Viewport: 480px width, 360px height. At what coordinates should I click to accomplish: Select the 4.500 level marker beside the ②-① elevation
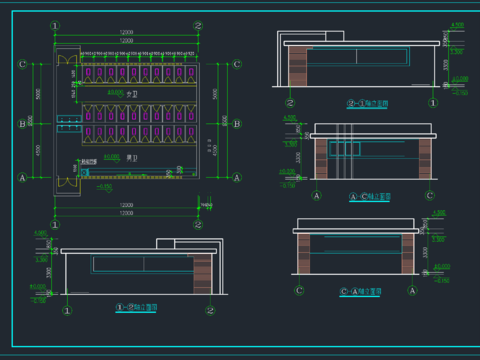point(457,25)
